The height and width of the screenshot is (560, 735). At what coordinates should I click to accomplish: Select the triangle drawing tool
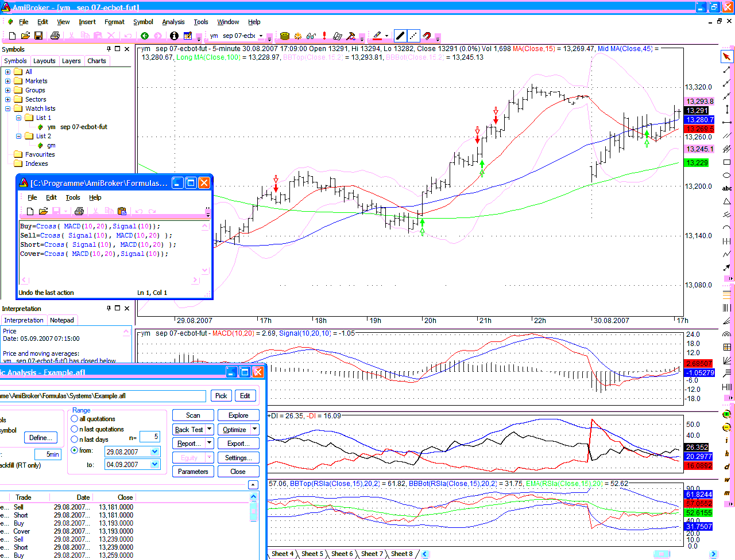click(726, 201)
